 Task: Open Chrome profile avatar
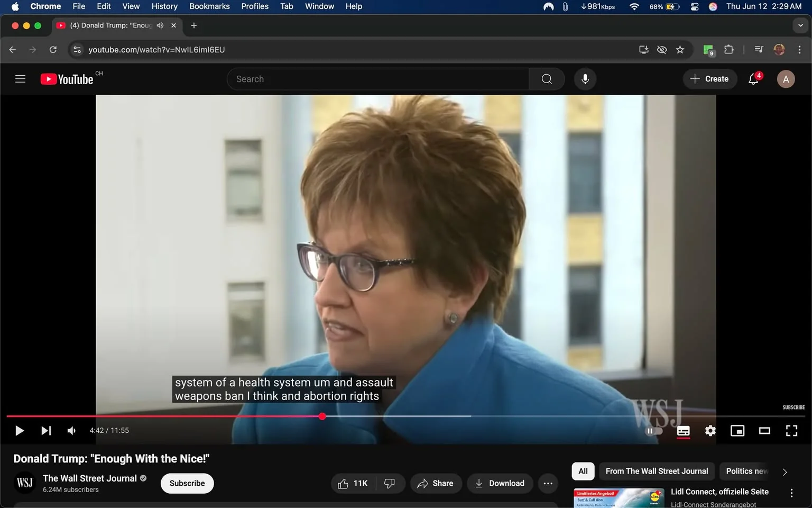tap(779, 50)
